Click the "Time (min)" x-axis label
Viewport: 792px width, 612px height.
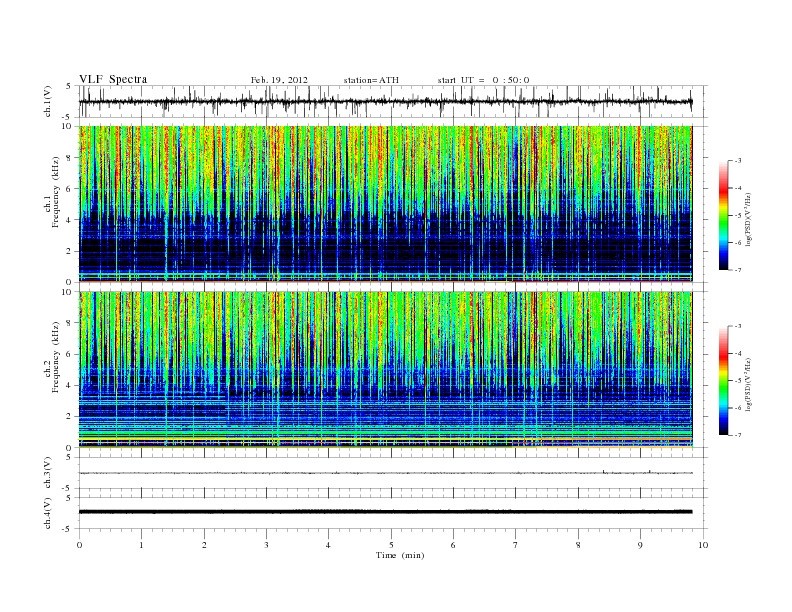[x=400, y=555]
